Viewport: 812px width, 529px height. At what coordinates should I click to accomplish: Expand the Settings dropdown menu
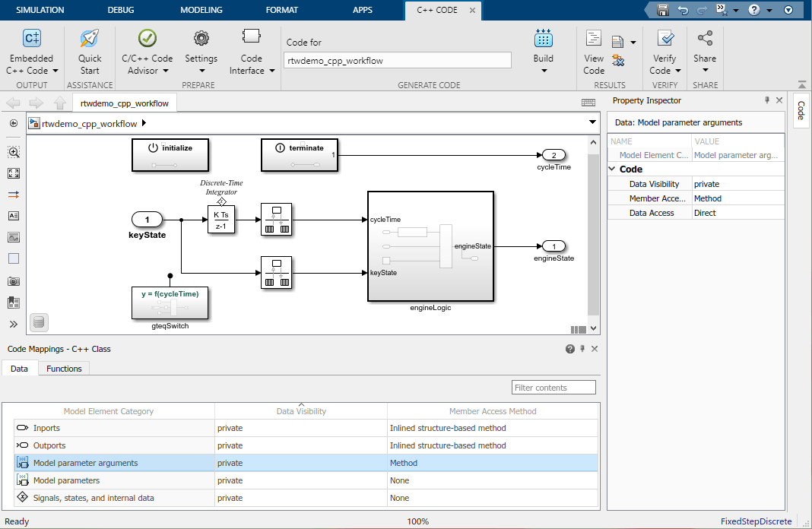pos(201,71)
